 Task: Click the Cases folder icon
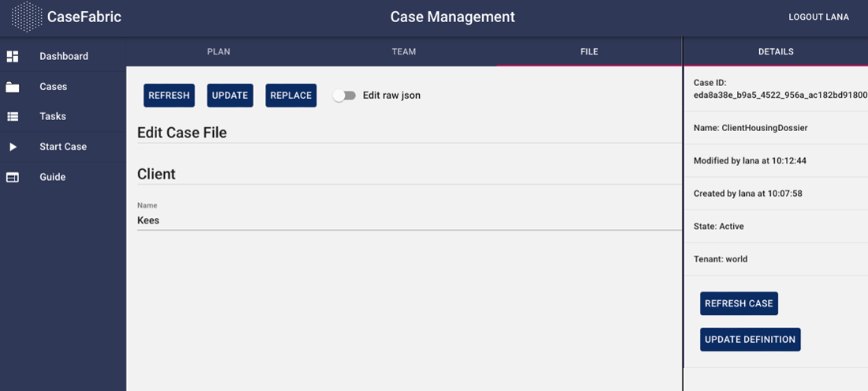(x=13, y=87)
